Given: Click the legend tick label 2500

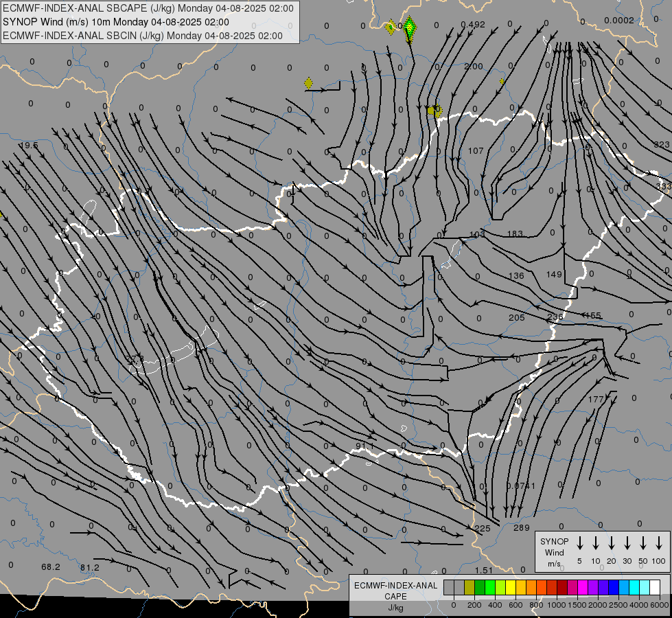Looking at the screenshot, I should [618, 605].
